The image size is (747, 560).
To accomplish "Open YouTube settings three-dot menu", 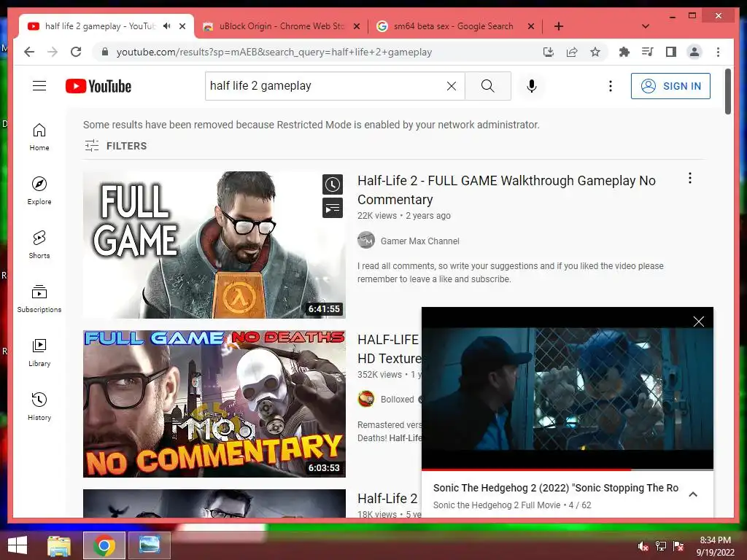I will tap(611, 86).
